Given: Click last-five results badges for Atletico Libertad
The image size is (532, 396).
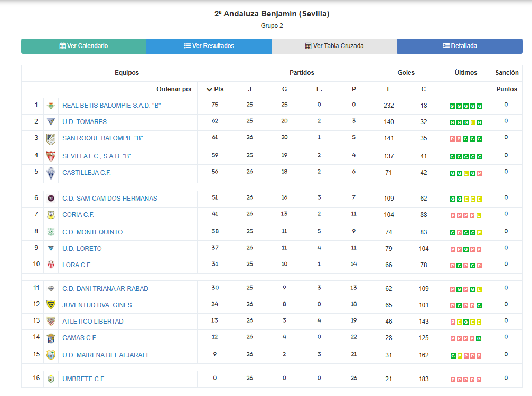Looking at the screenshot, I should (466, 322).
